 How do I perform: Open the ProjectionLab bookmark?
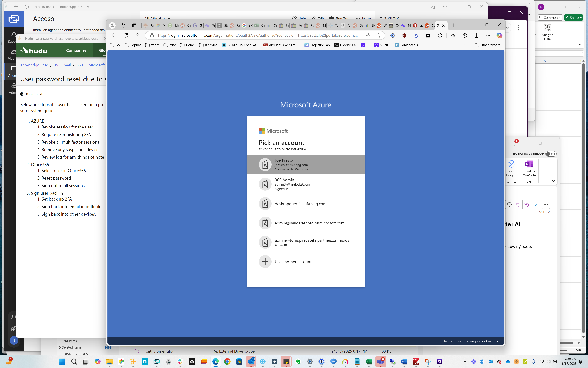point(317,45)
